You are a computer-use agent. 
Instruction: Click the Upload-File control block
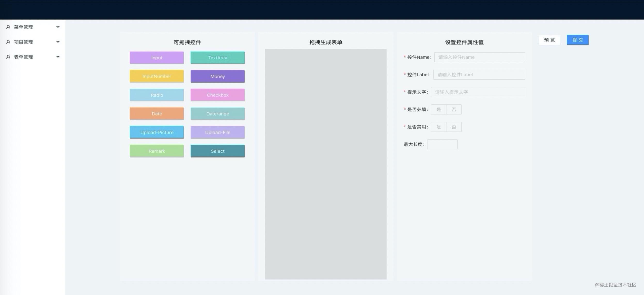click(218, 133)
